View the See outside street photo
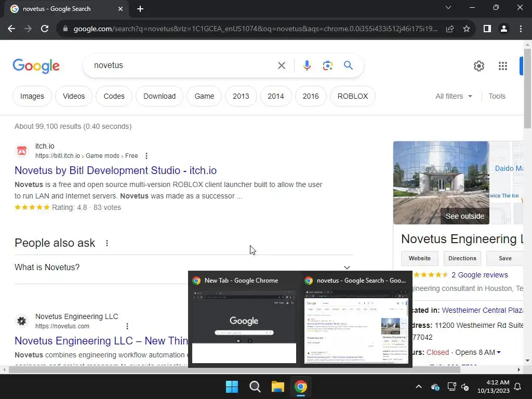Image resolution: width=532 pixels, height=399 pixels. (441, 182)
